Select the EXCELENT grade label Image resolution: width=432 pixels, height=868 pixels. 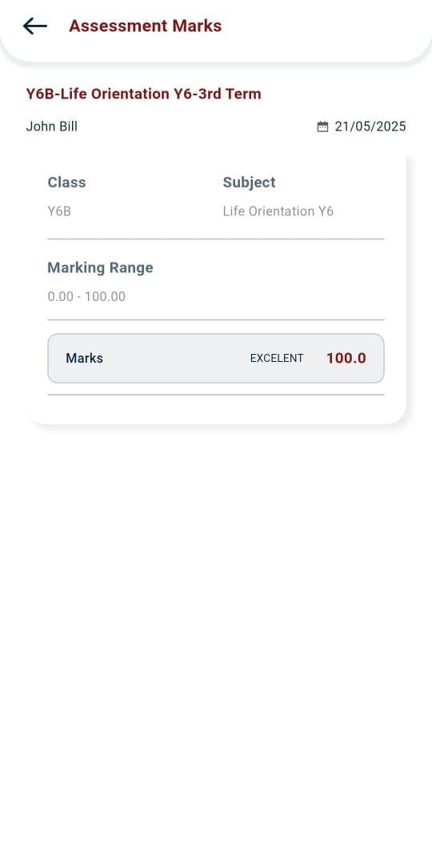(x=277, y=358)
